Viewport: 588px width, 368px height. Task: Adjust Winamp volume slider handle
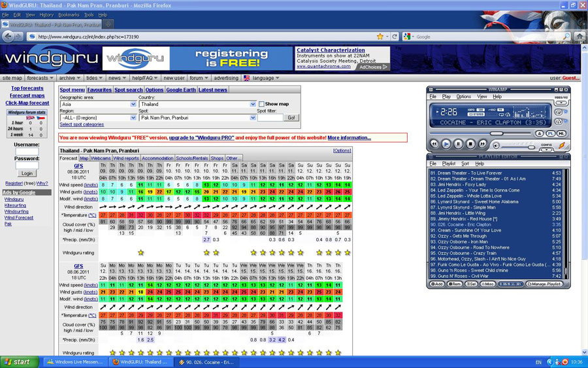[x=531, y=147]
